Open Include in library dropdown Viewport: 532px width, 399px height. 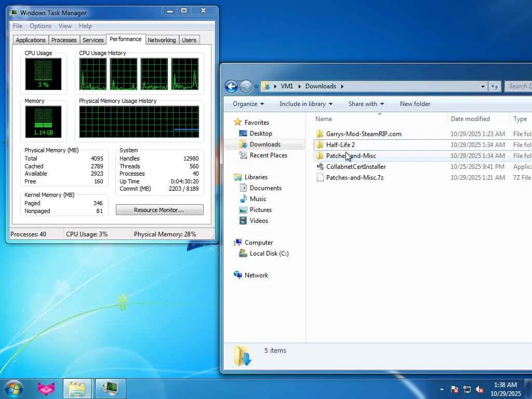[x=306, y=104]
